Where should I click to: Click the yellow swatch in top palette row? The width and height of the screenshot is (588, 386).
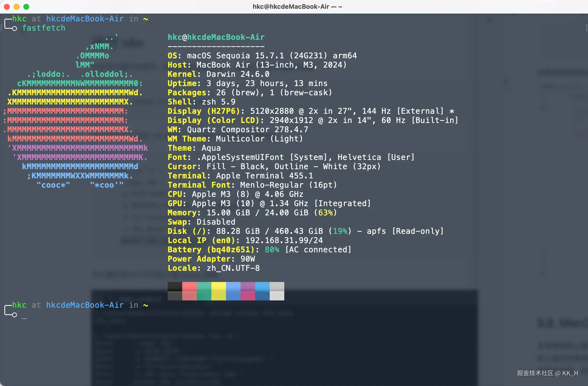click(218, 286)
